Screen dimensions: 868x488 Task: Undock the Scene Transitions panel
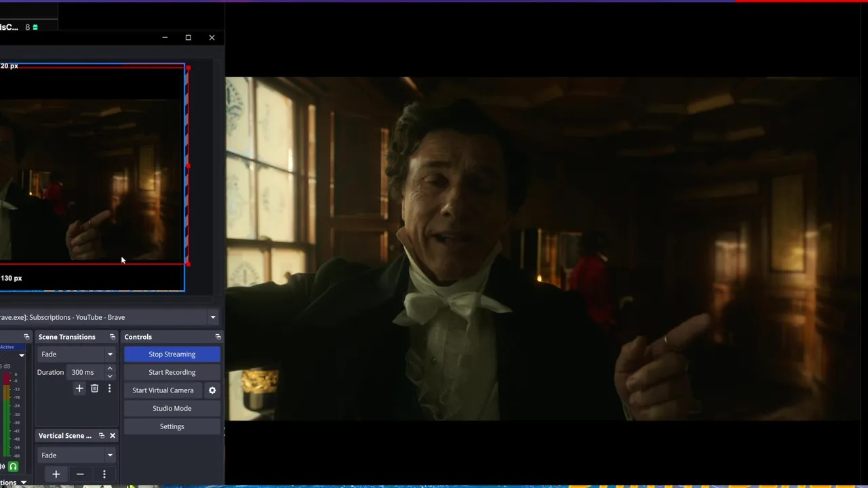[113, 337]
